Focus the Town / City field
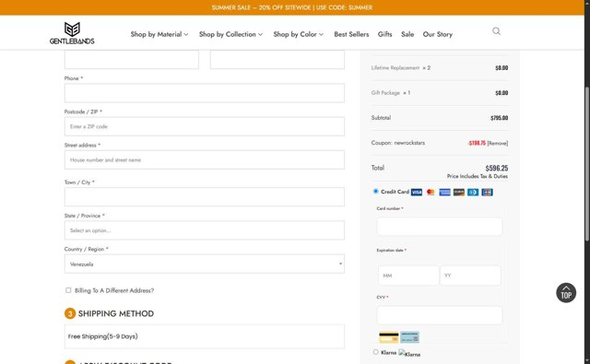This screenshot has width=590, height=364. click(x=205, y=196)
